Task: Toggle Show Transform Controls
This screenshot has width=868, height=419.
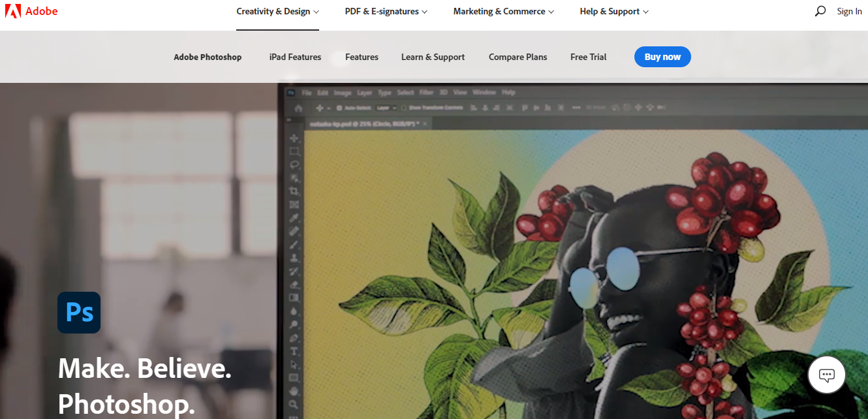Action: pyautogui.click(x=403, y=107)
